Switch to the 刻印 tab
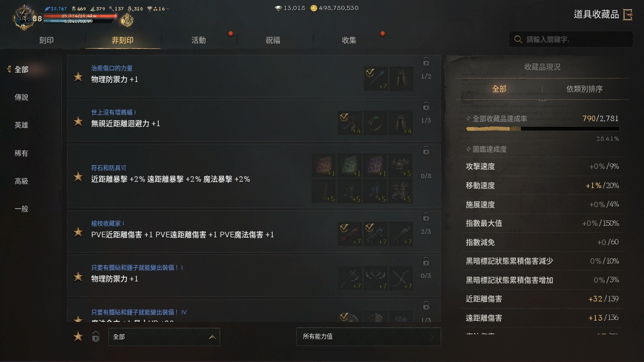The width and height of the screenshot is (644, 362). coord(46,40)
